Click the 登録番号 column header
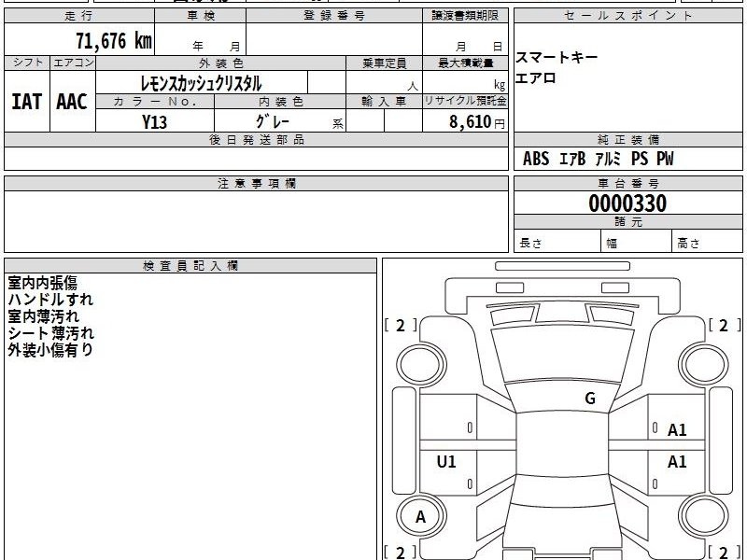The width and height of the screenshot is (747, 560). coord(334,16)
